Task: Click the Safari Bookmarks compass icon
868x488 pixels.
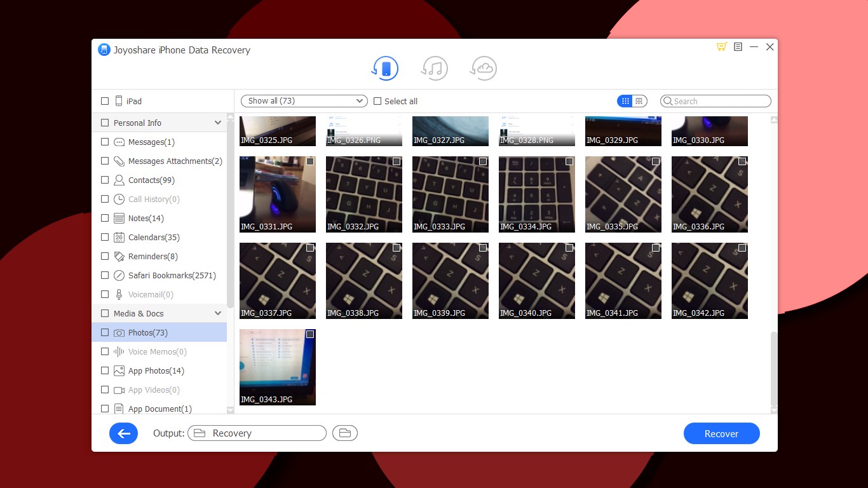Action: coord(119,276)
